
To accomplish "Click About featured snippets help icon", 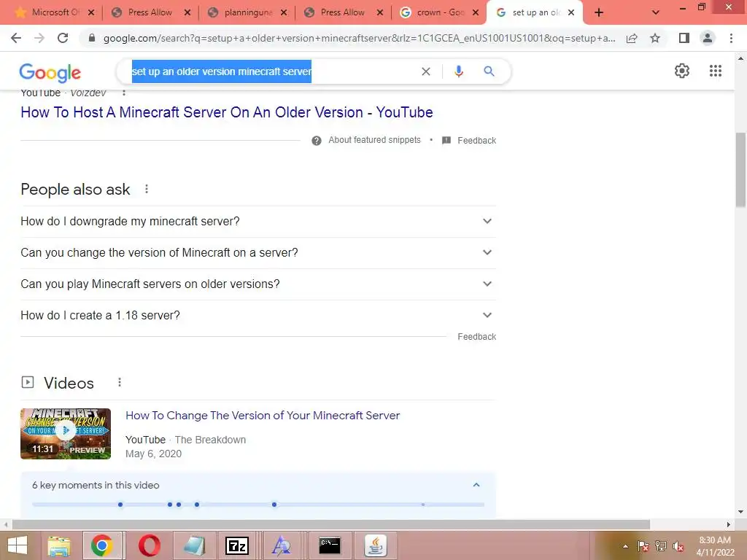I will pos(317,141).
